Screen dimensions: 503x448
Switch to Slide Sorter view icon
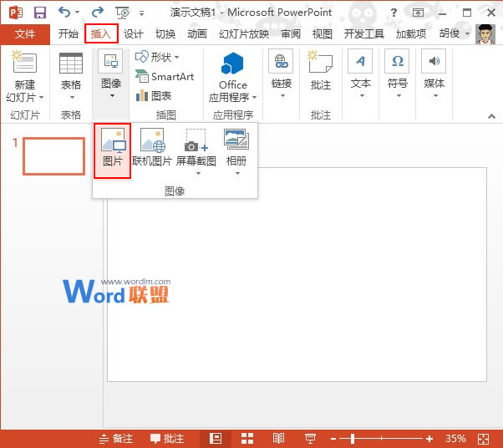pos(247,438)
